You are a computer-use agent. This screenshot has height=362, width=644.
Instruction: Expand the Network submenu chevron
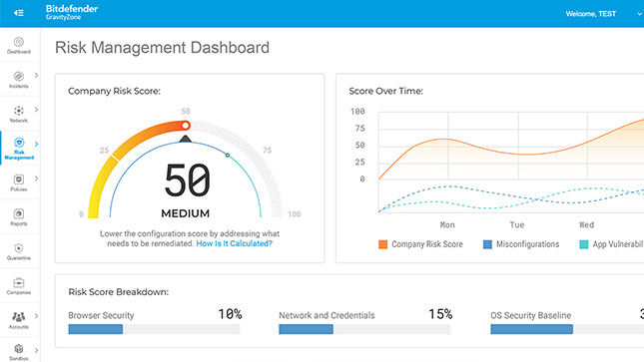pos(37,110)
